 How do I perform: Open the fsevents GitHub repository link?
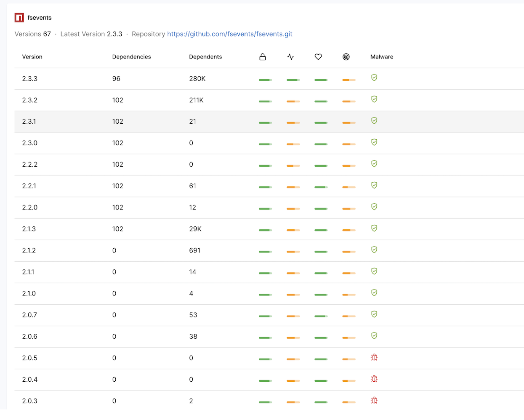point(230,34)
